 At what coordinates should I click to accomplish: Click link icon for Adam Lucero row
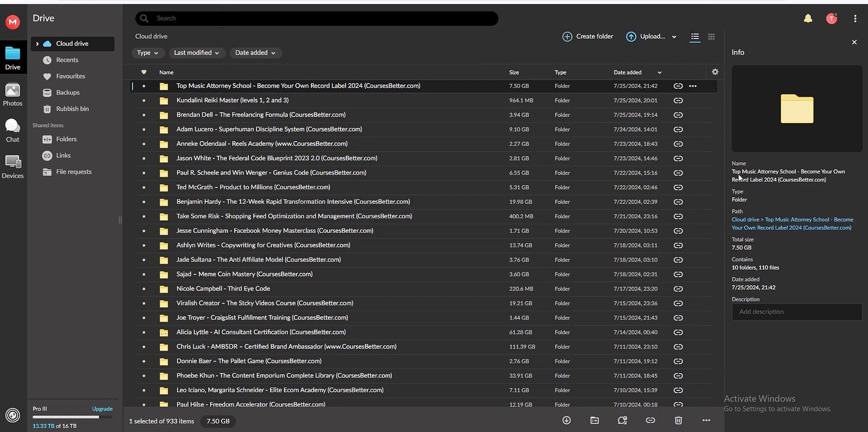[678, 129]
